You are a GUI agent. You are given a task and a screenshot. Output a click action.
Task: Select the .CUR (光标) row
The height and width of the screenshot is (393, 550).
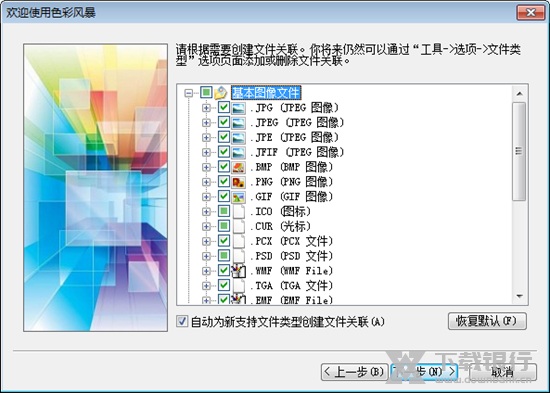coord(280,226)
